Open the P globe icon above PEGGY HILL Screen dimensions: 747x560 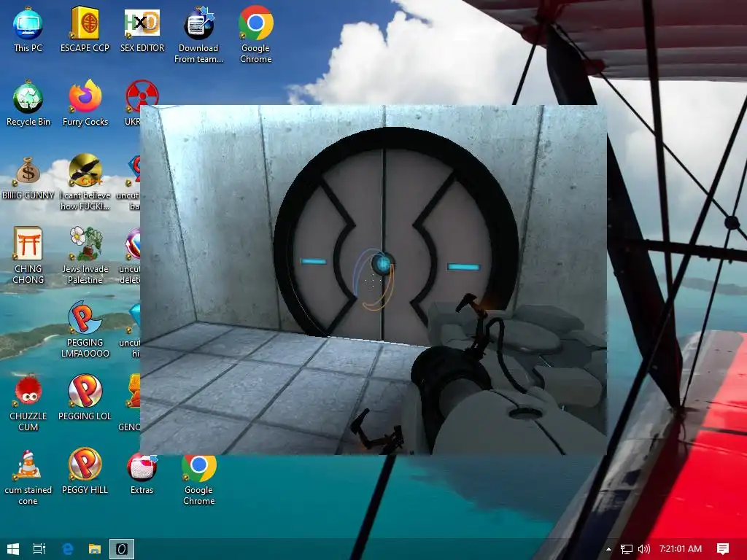pos(85,399)
